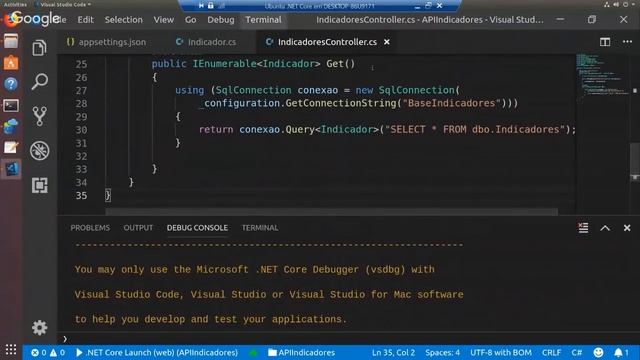Show errors and warnings count in status bar
The width and height of the screenshot is (640, 360).
[48, 353]
